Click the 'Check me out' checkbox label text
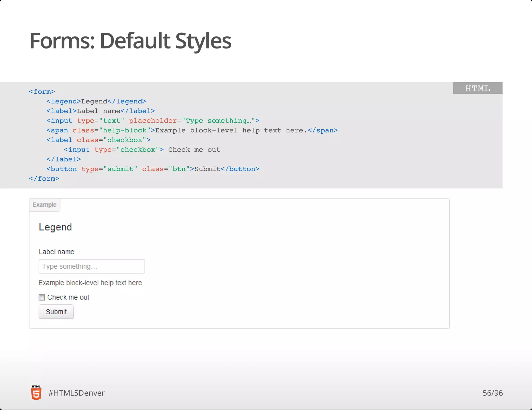The height and width of the screenshot is (410, 532). [x=68, y=297]
